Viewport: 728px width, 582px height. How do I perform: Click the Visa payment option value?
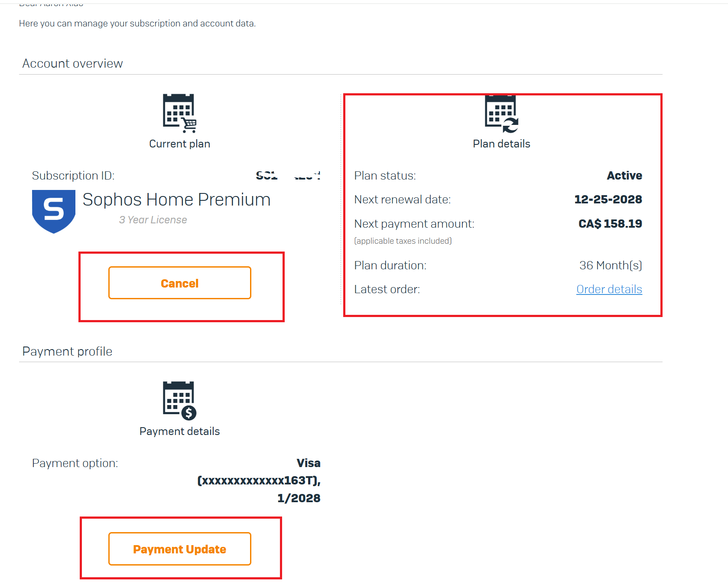tap(309, 463)
